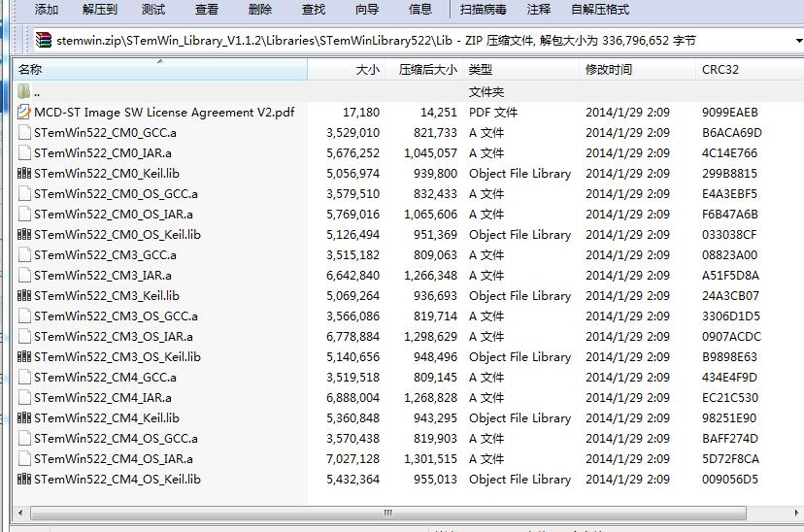Click the horizontal scrollbar thumb
804x532 pixels.
[x=388, y=513]
